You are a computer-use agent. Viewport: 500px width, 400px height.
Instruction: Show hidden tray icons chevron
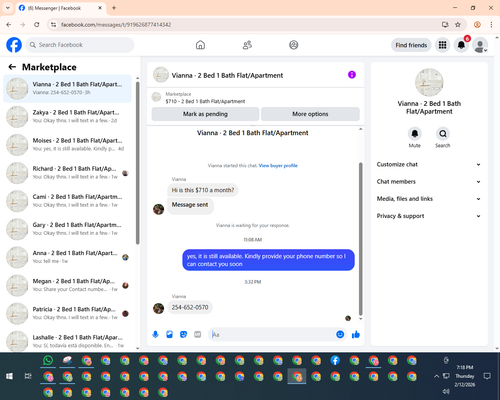click(x=436, y=376)
